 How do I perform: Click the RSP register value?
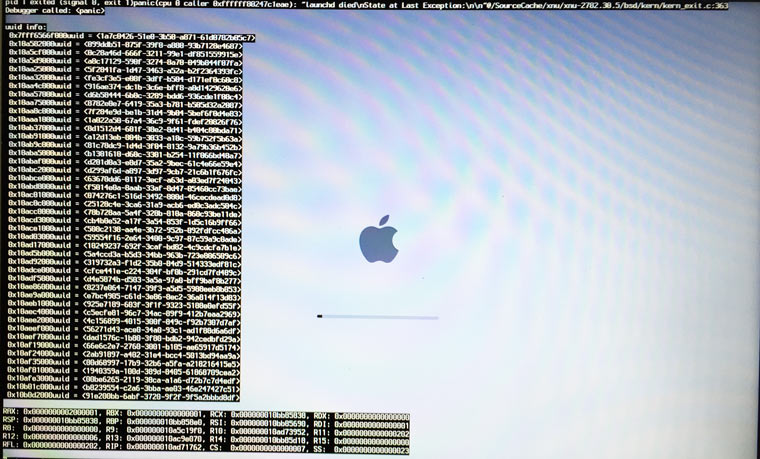tap(62, 421)
